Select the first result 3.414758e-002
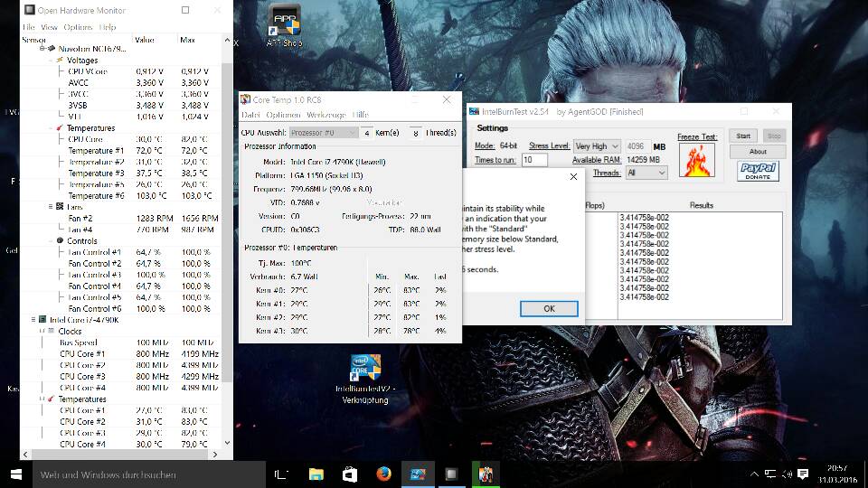Viewport: 868px width, 488px height. [645, 218]
